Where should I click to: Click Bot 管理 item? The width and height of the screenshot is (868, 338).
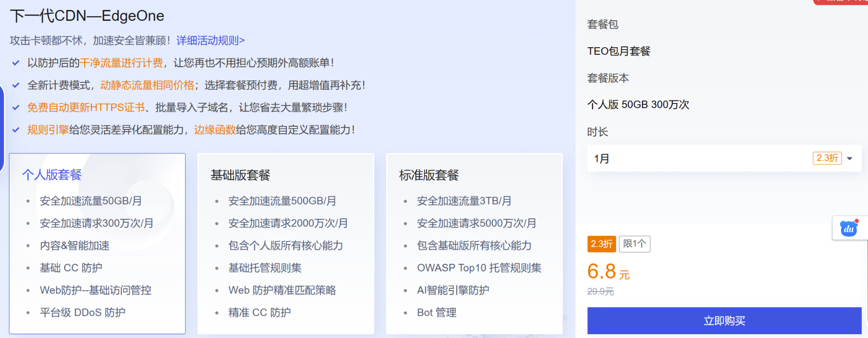click(437, 312)
